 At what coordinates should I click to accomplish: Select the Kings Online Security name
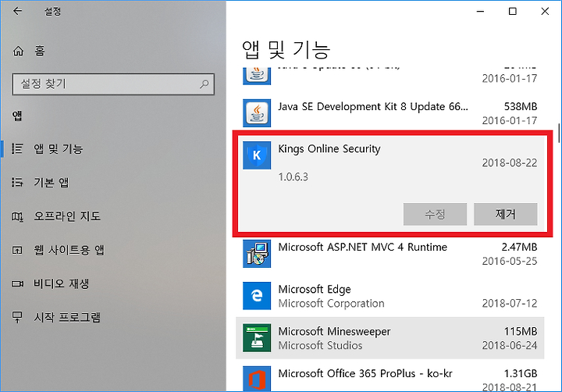point(329,149)
